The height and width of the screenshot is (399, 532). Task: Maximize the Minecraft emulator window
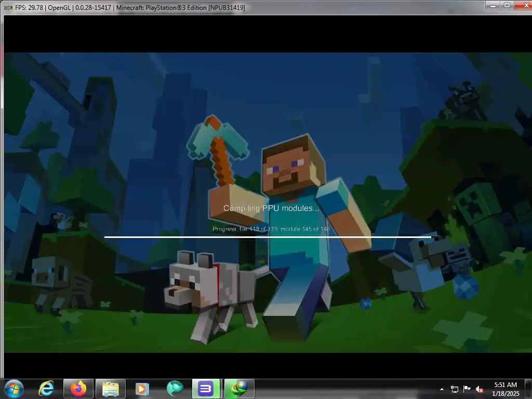pyautogui.click(x=507, y=5)
